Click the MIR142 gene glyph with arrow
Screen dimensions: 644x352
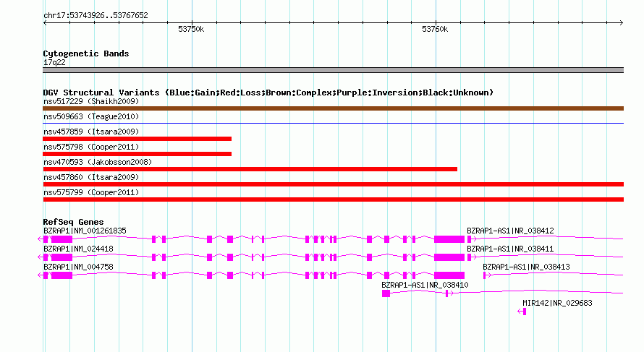click(x=522, y=312)
